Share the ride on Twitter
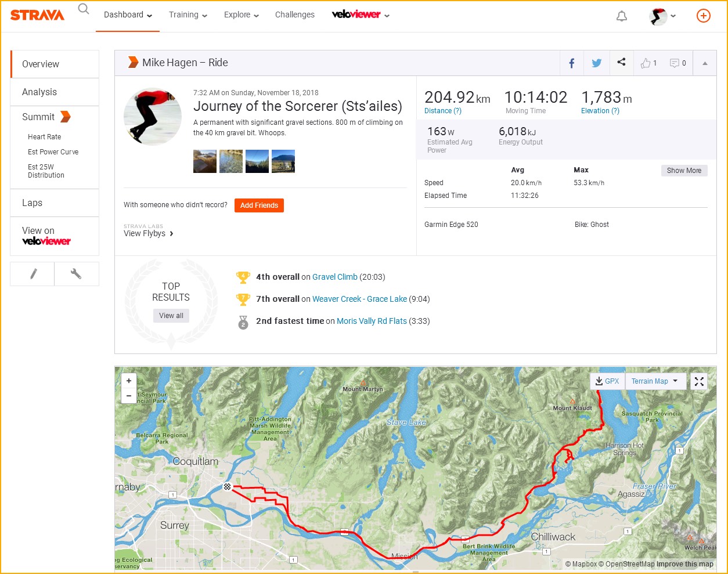Viewport: 728px width, 574px height. click(596, 63)
